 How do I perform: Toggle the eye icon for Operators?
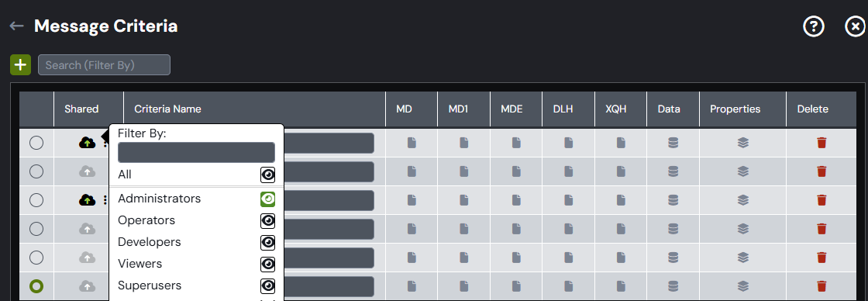pyautogui.click(x=268, y=220)
